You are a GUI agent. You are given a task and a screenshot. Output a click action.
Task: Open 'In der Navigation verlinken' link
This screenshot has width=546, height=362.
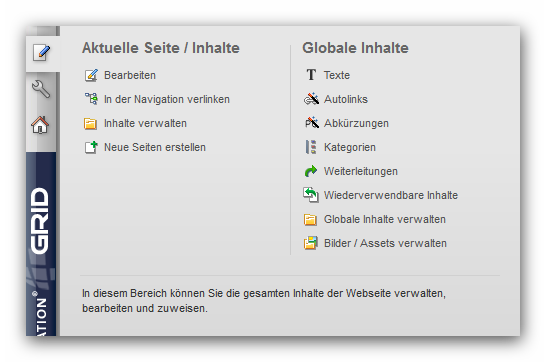point(167,99)
